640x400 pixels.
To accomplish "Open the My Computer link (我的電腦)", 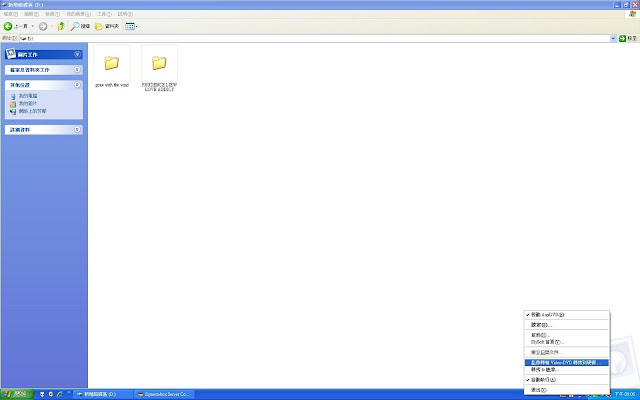I will [27, 96].
